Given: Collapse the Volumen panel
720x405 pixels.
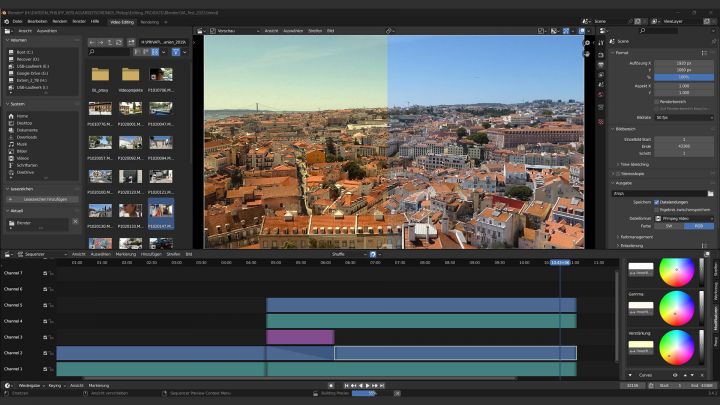Looking at the screenshot, I should tap(8, 40).
